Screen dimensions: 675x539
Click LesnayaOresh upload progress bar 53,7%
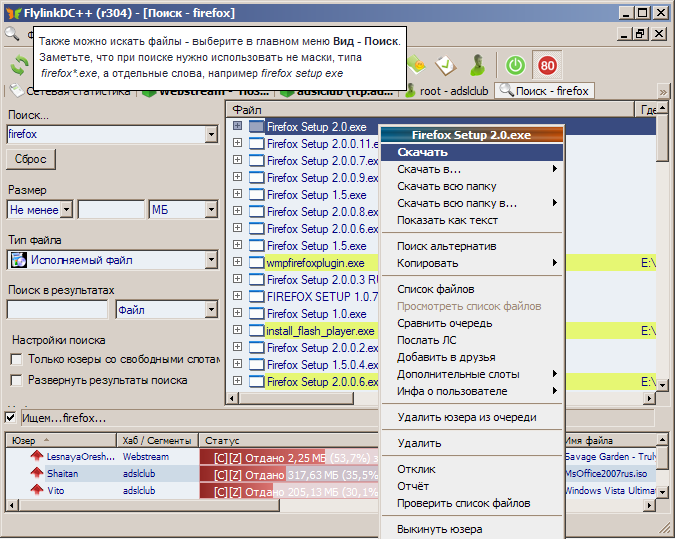[289, 458]
